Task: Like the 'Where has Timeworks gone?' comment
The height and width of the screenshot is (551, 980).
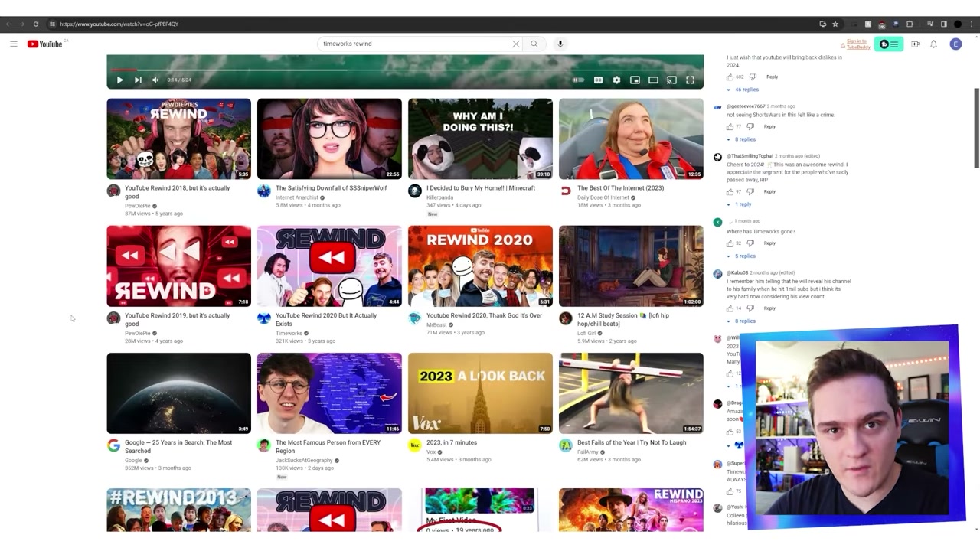Action: [x=730, y=243]
